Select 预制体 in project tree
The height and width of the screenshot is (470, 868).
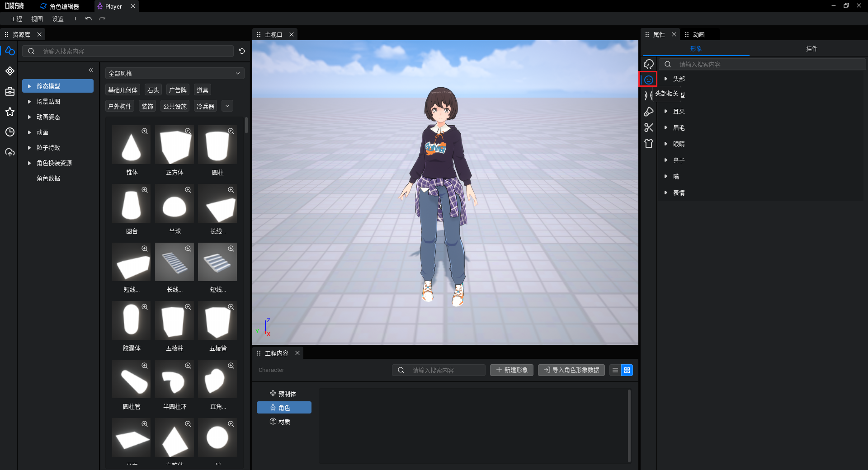(x=284, y=394)
